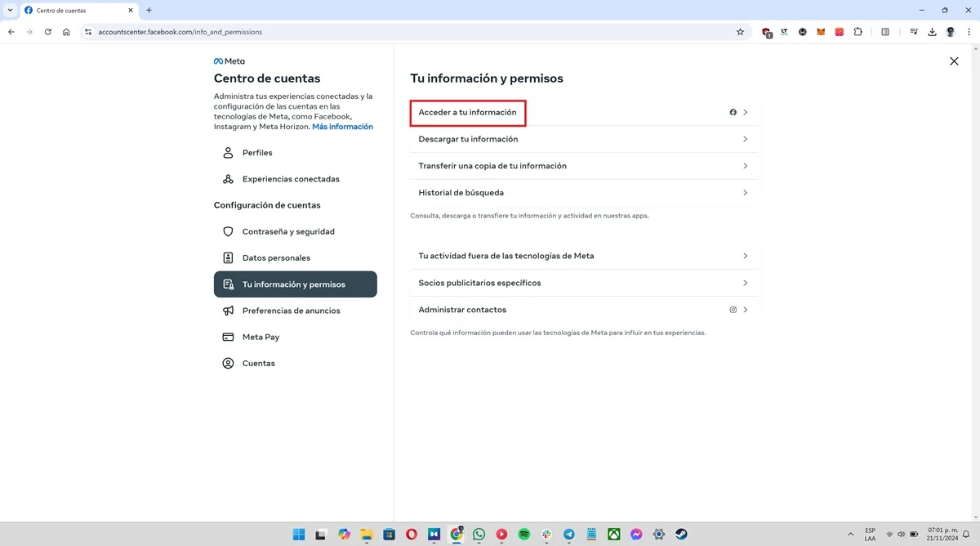Click the Datos personales icon
980x546 pixels.
pos(228,257)
